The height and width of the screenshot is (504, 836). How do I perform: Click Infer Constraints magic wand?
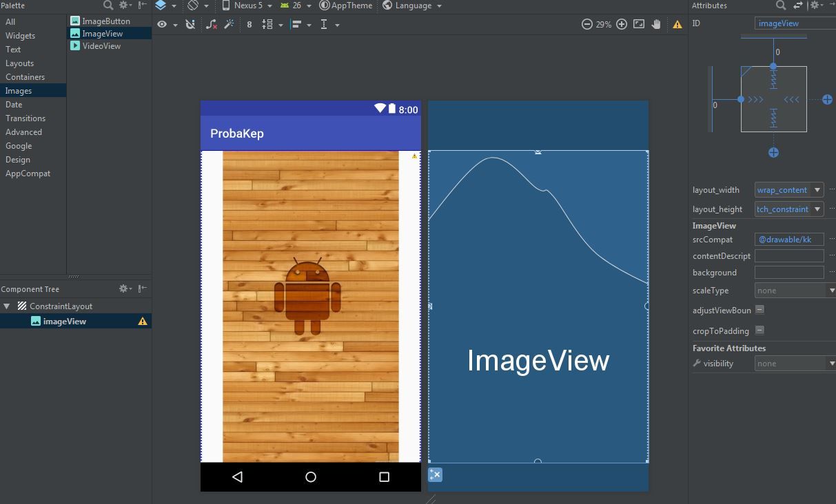pyautogui.click(x=229, y=25)
